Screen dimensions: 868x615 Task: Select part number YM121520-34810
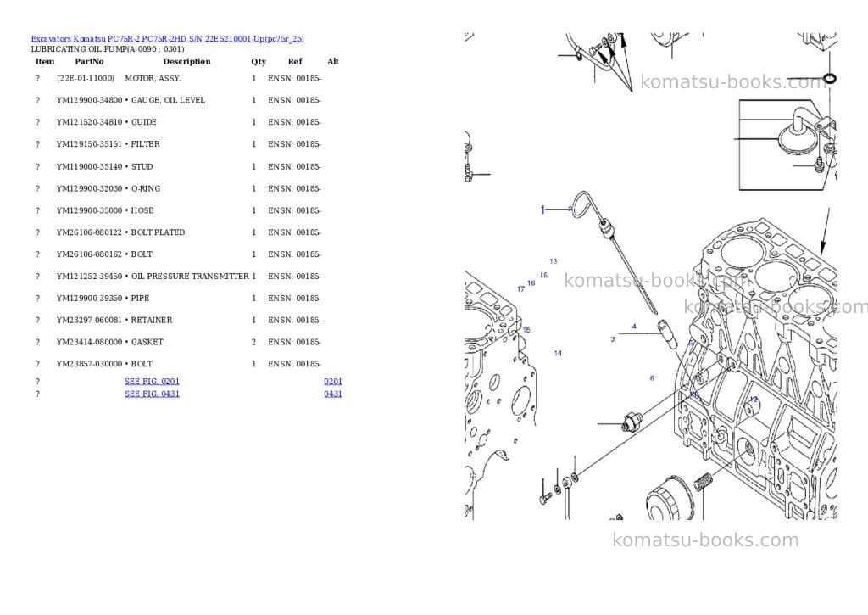point(89,122)
